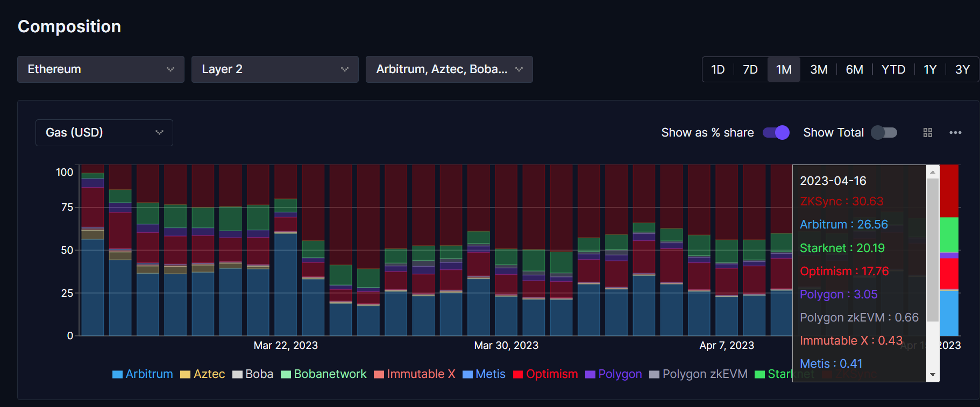The width and height of the screenshot is (980, 407).
Task: Toggle Aztec series in legend
Action: click(202, 374)
